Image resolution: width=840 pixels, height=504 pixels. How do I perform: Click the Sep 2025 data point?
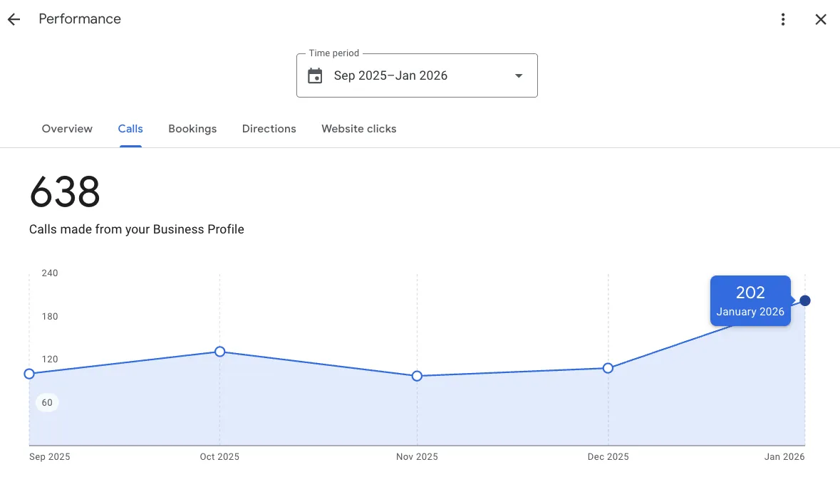29,374
